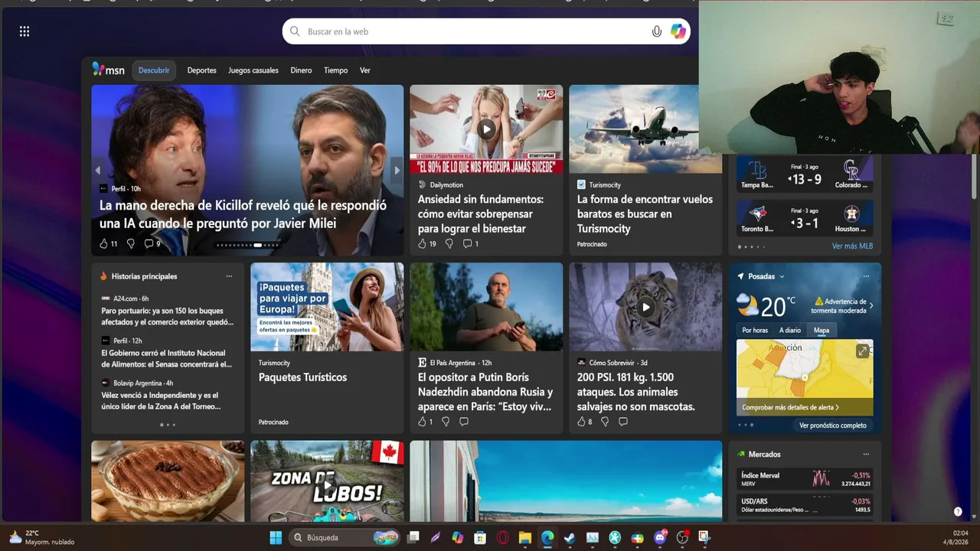The height and width of the screenshot is (551, 980).
Task: Show the Por horas weather forecast
Action: [x=755, y=331]
